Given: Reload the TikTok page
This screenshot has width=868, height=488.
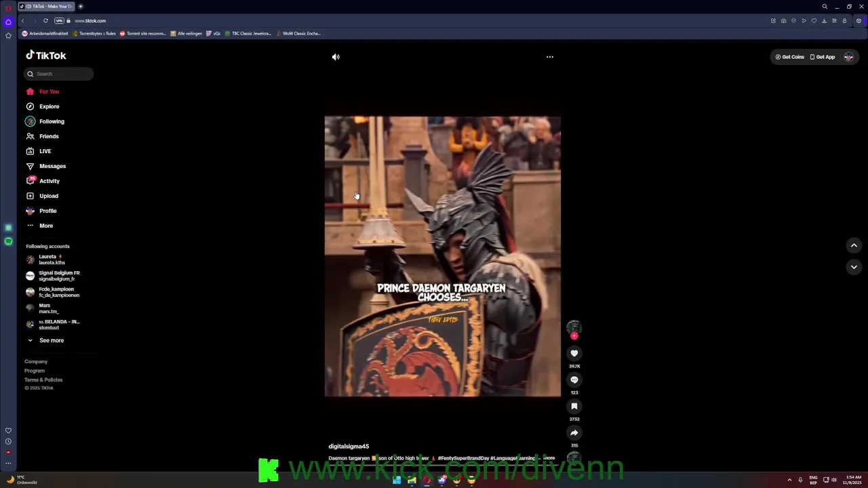Looking at the screenshot, I should (x=45, y=21).
